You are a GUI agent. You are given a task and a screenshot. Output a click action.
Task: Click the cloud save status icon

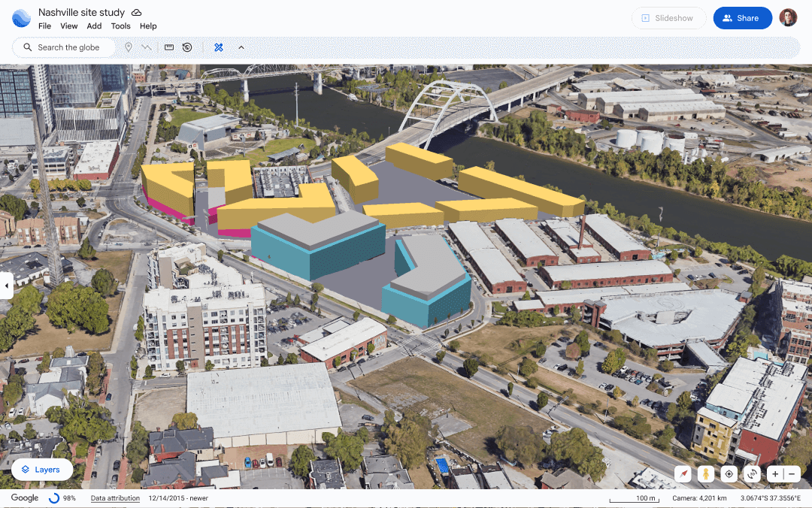coord(136,12)
